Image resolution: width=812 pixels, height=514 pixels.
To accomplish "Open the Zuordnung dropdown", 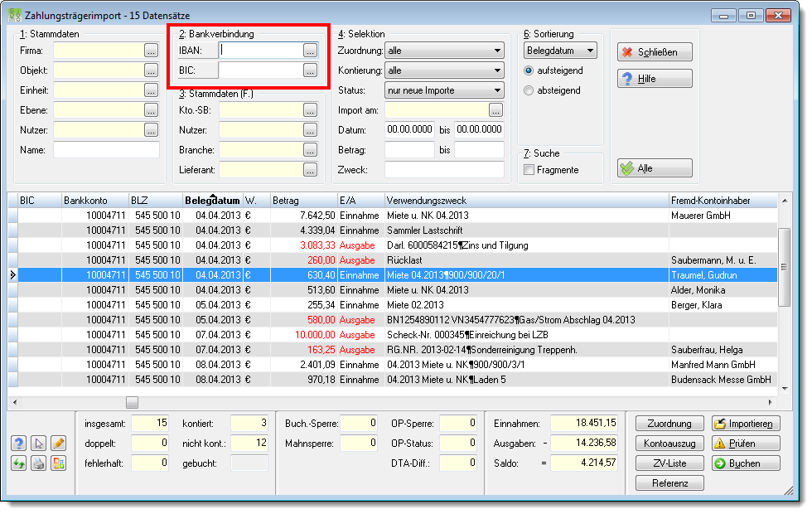I will (x=444, y=51).
